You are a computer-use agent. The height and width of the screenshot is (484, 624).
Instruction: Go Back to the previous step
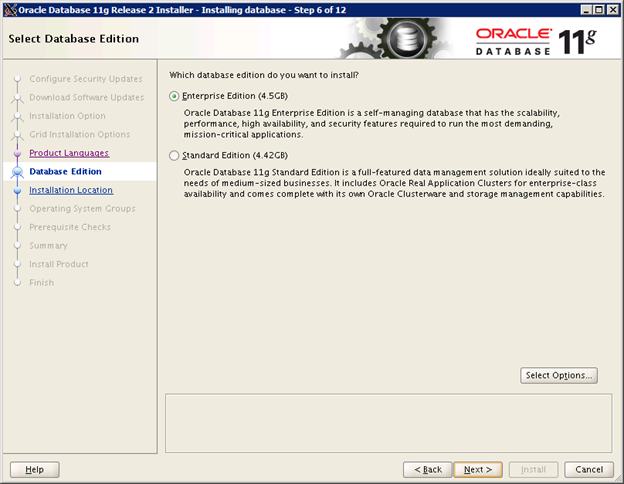(x=428, y=470)
